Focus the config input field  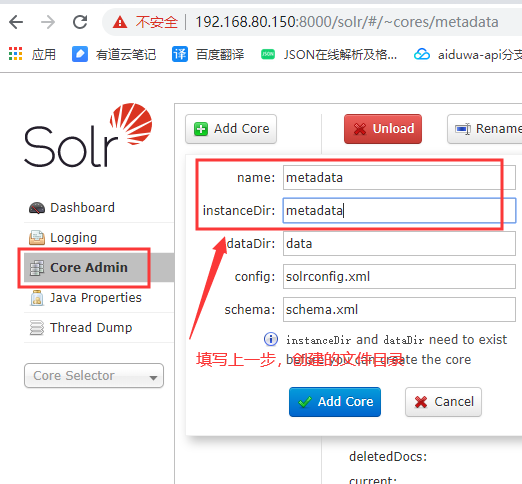point(399,277)
